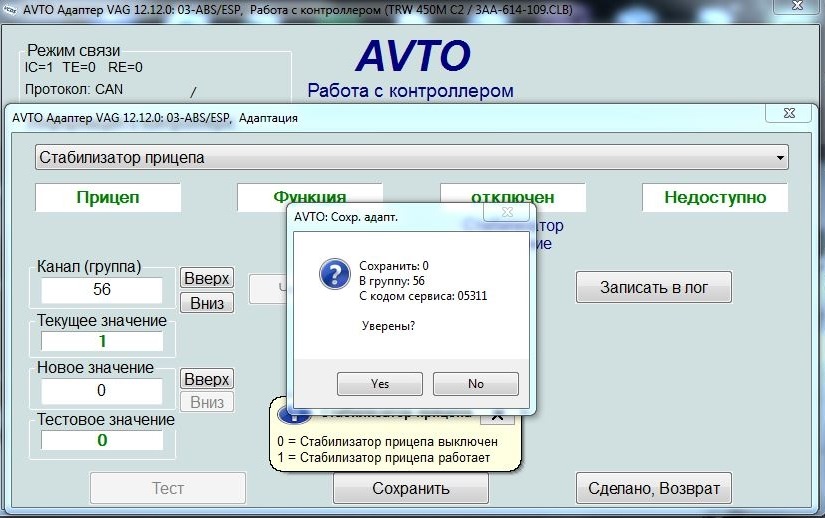This screenshot has width=825, height=518.
Task: Click the Текущее значение field
Action: pyautogui.click(x=102, y=341)
